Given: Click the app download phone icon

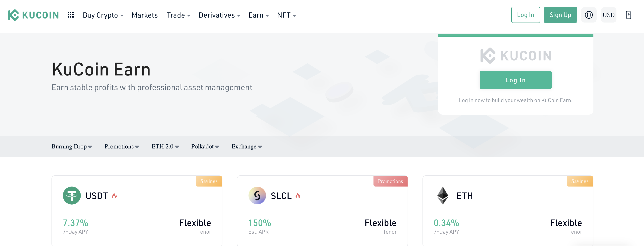Looking at the screenshot, I should [628, 15].
